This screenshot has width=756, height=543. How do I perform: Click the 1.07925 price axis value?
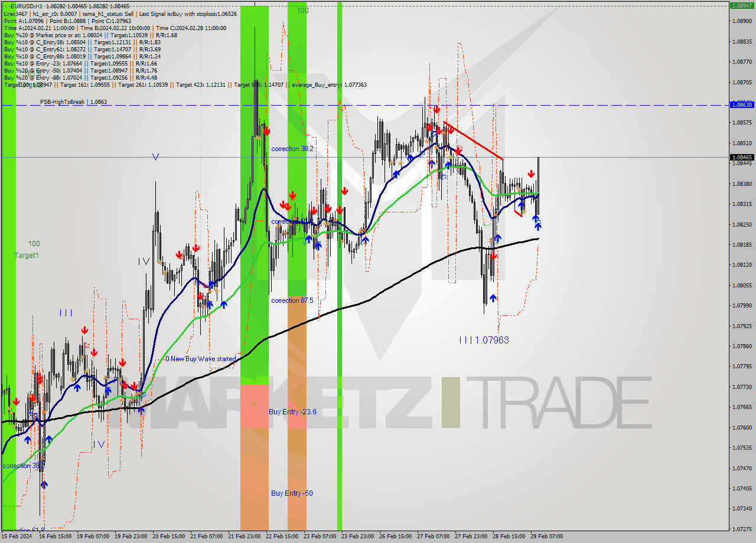tap(742, 326)
